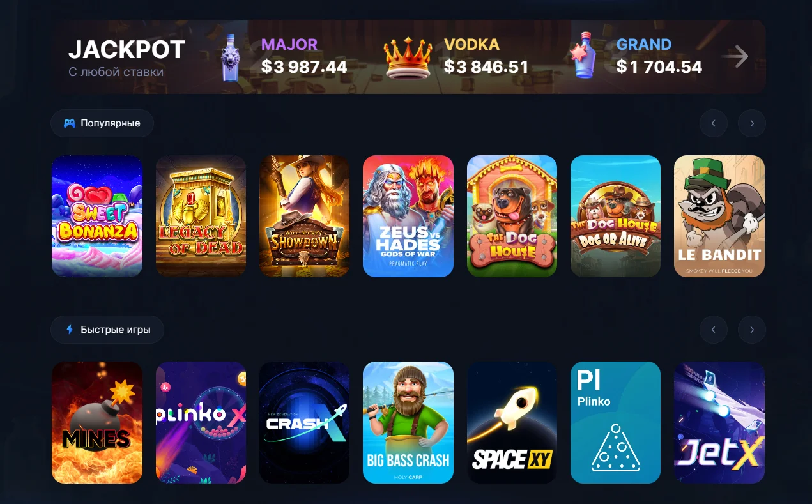Open Big Bass Crash game
This screenshot has height=504, width=812.
(408, 422)
